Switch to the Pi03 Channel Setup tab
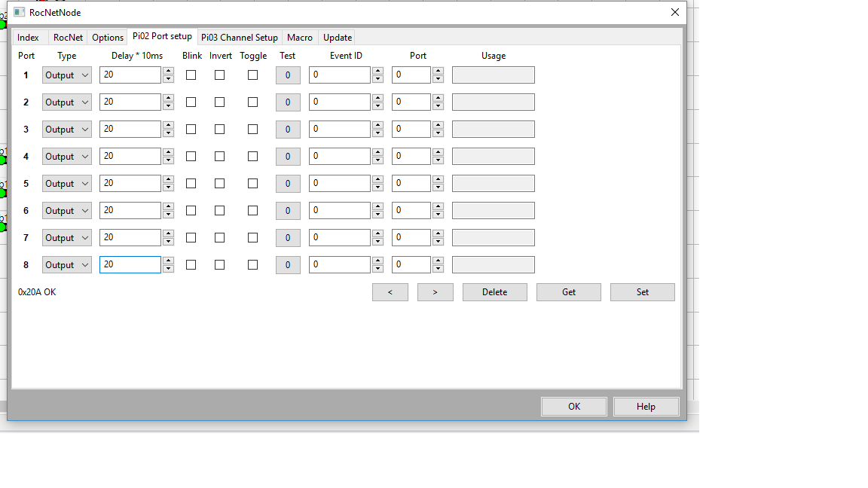Viewport: 868px width, 488px height. (x=239, y=38)
